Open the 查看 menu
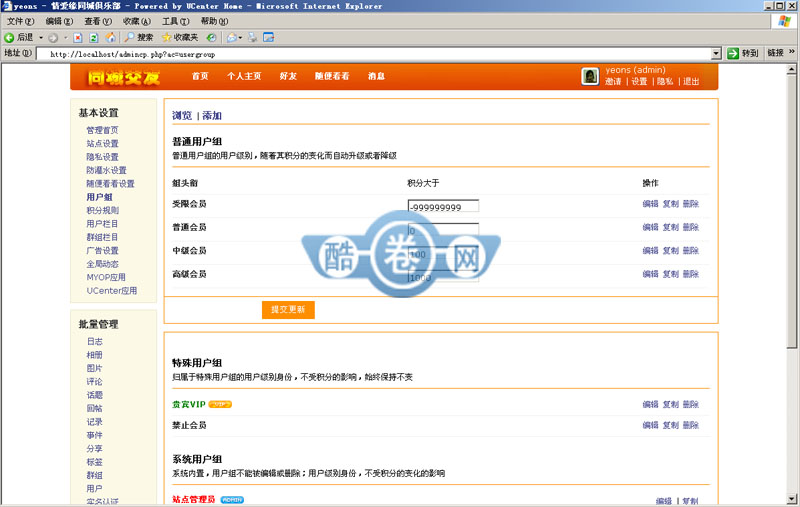The height and width of the screenshot is (507, 800). pos(97,21)
